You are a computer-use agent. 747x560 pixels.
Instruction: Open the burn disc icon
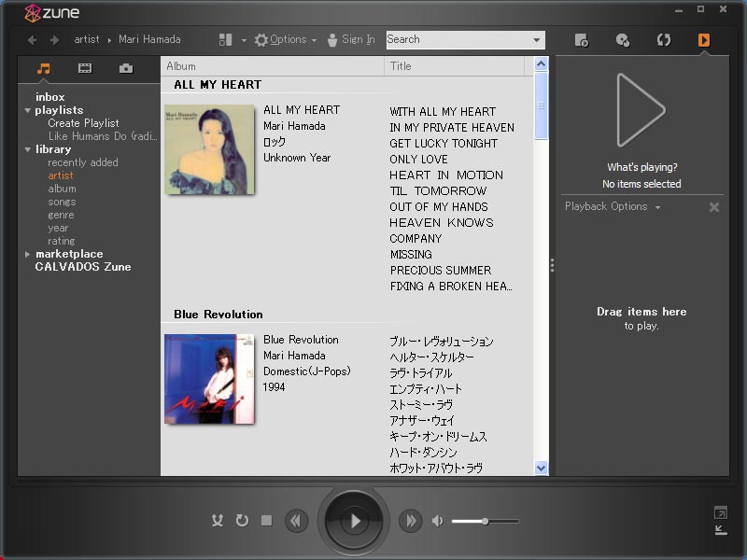[622, 40]
